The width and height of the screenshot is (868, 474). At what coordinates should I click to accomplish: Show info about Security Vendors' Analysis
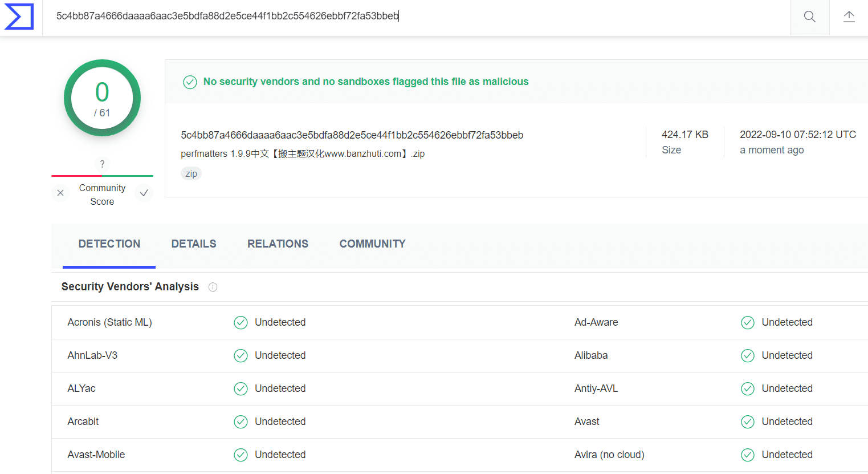click(213, 287)
